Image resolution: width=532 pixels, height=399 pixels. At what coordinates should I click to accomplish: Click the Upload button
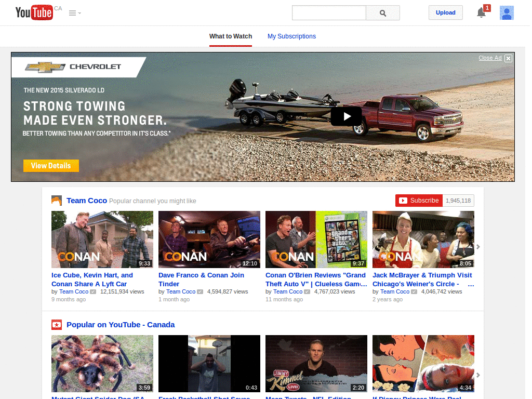(x=445, y=12)
